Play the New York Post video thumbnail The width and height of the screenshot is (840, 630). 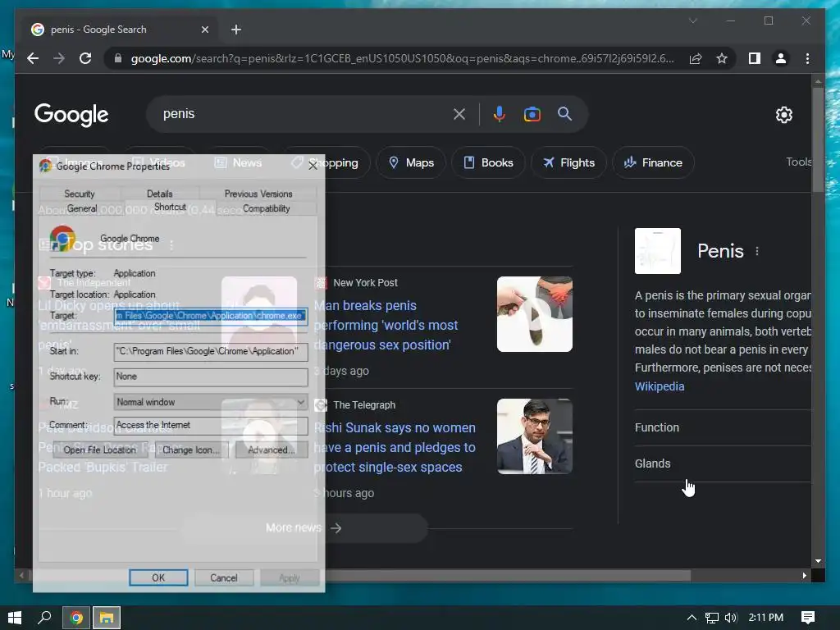[x=535, y=314]
